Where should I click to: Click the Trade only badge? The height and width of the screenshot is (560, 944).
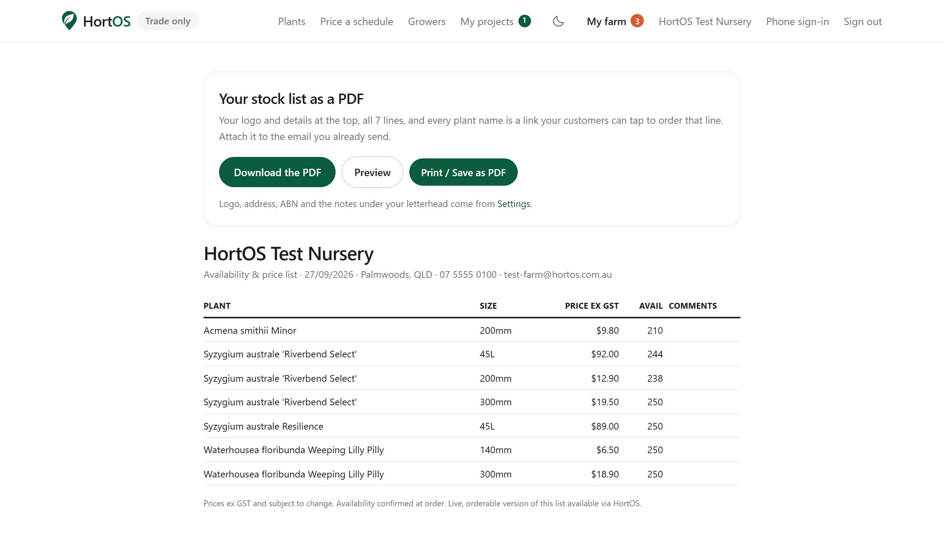tap(168, 21)
